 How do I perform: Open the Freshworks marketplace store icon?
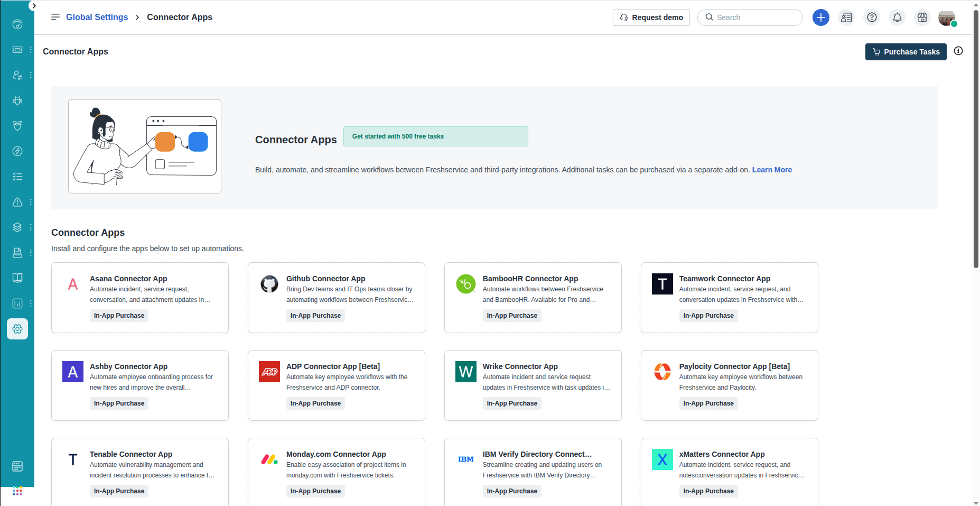[922, 17]
